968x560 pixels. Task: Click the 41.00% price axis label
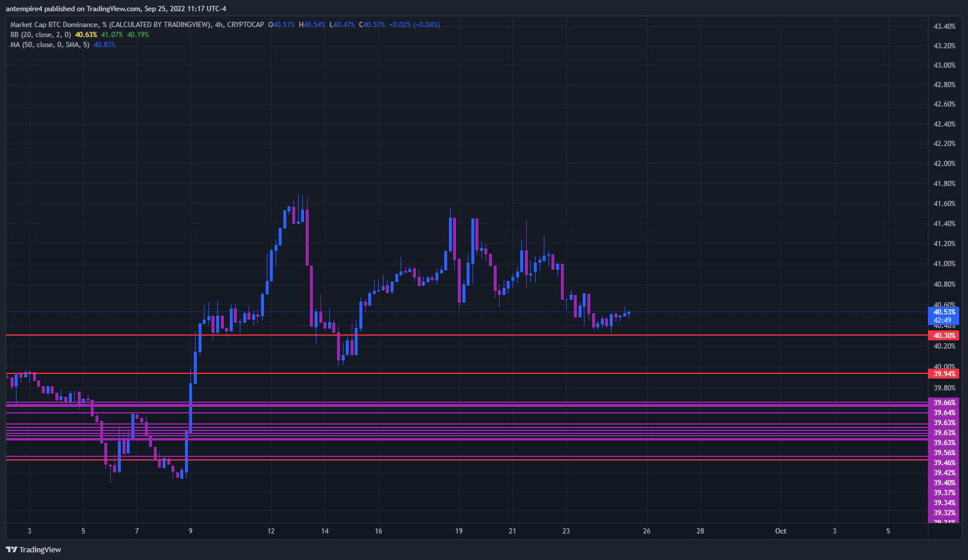944,264
